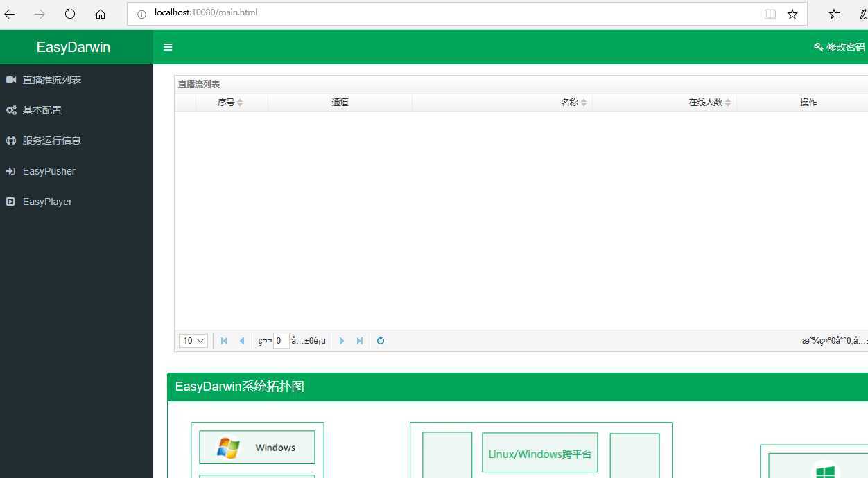Sort table by 名称 column
The height and width of the screenshot is (478, 868).
tap(573, 103)
